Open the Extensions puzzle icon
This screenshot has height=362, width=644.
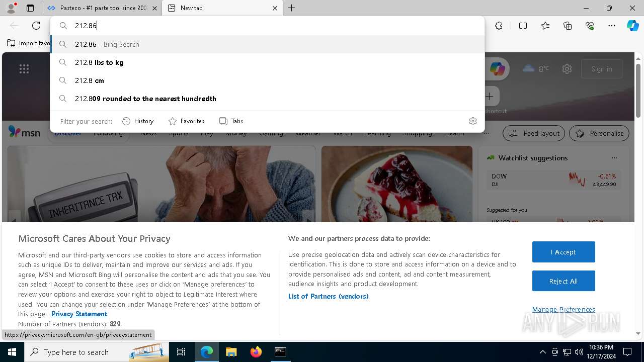(499, 26)
